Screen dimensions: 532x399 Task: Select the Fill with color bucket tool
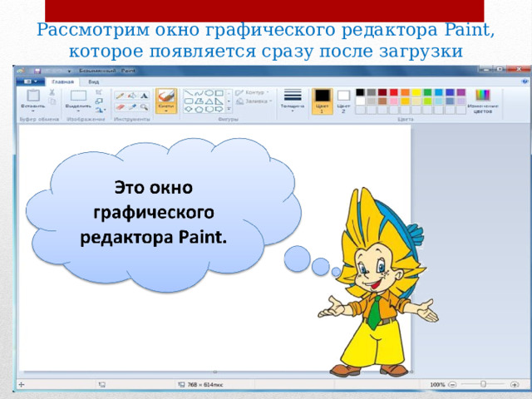click(x=132, y=96)
